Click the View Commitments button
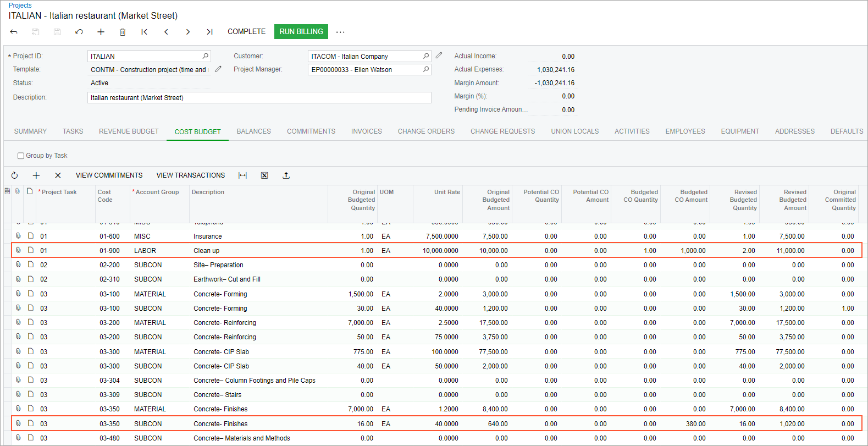The image size is (868, 446). coord(109,175)
